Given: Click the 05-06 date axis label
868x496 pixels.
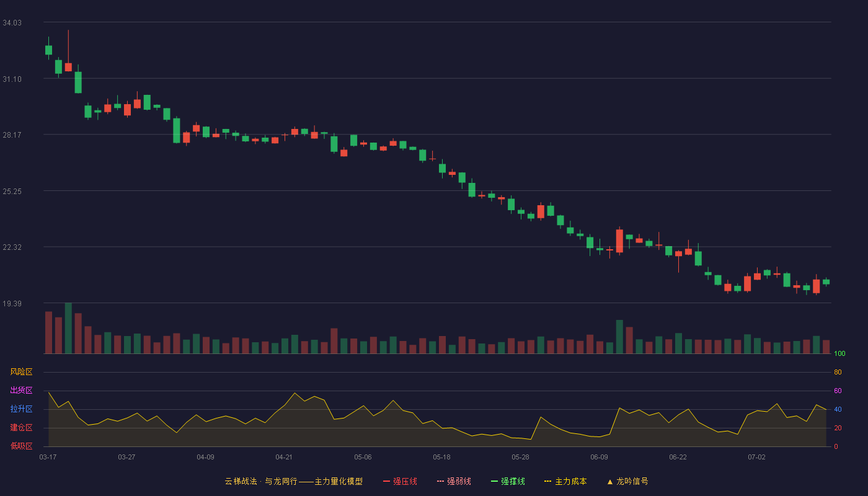Looking at the screenshot, I should [x=363, y=457].
